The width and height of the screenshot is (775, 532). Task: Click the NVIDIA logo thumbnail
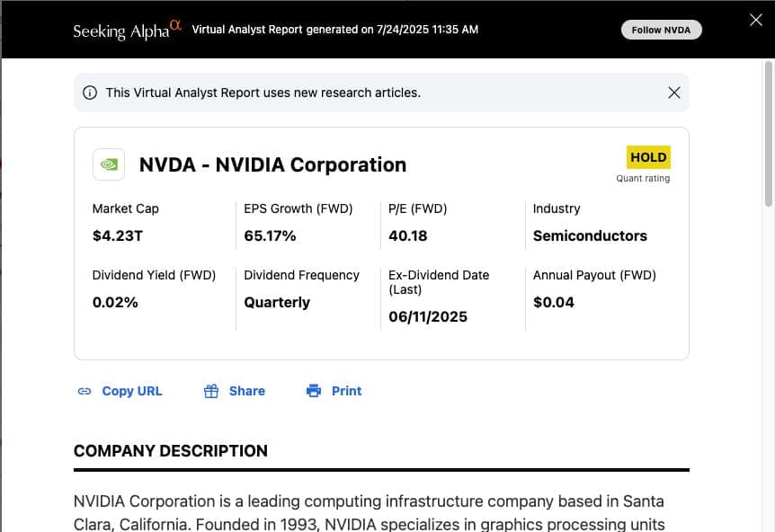point(109,164)
